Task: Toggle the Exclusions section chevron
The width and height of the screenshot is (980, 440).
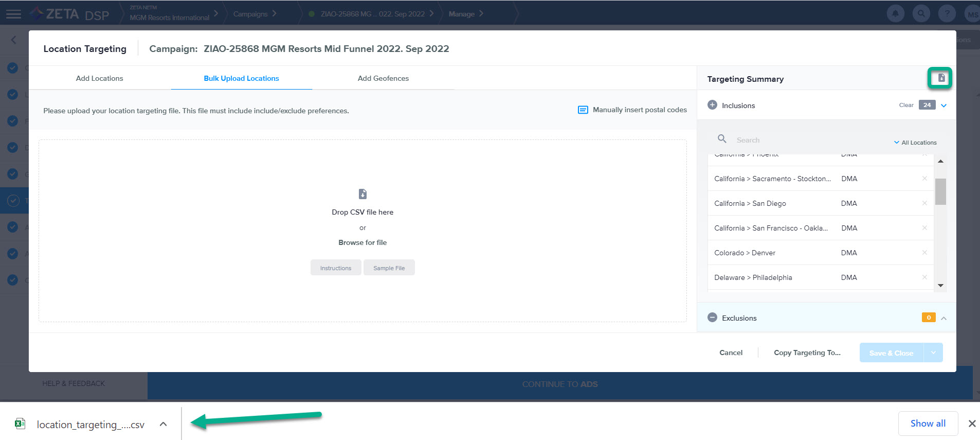Action: tap(943, 318)
